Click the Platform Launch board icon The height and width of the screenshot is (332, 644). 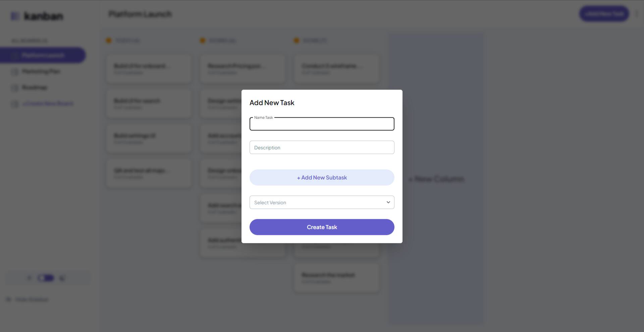[x=15, y=56]
